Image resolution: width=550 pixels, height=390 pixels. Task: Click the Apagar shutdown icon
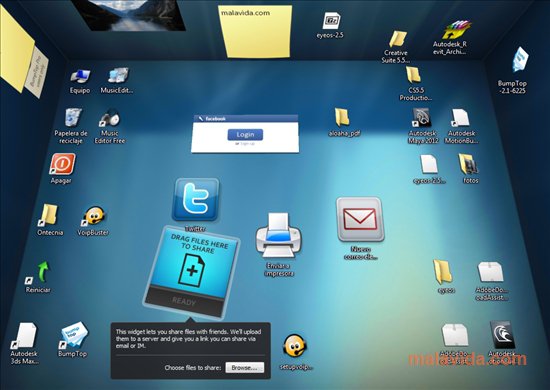62,164
